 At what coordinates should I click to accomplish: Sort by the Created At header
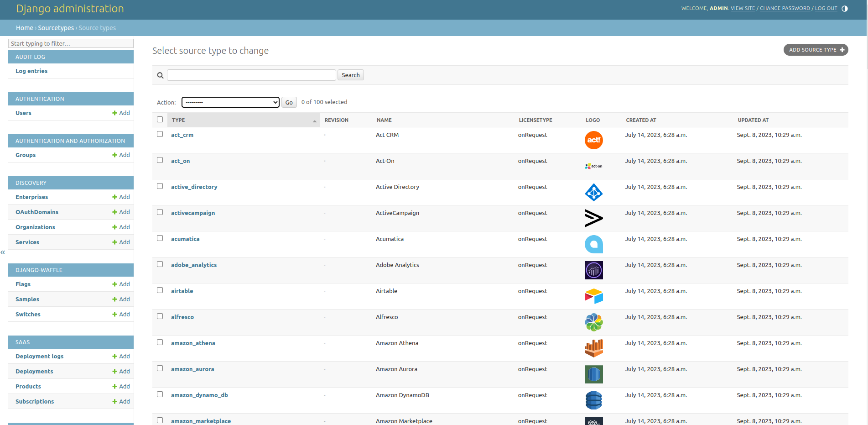point(641,120)
